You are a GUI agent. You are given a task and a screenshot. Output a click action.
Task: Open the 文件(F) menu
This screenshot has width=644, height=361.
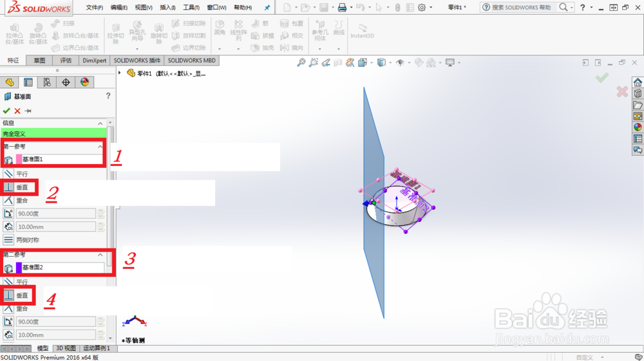tap(95, 7)
